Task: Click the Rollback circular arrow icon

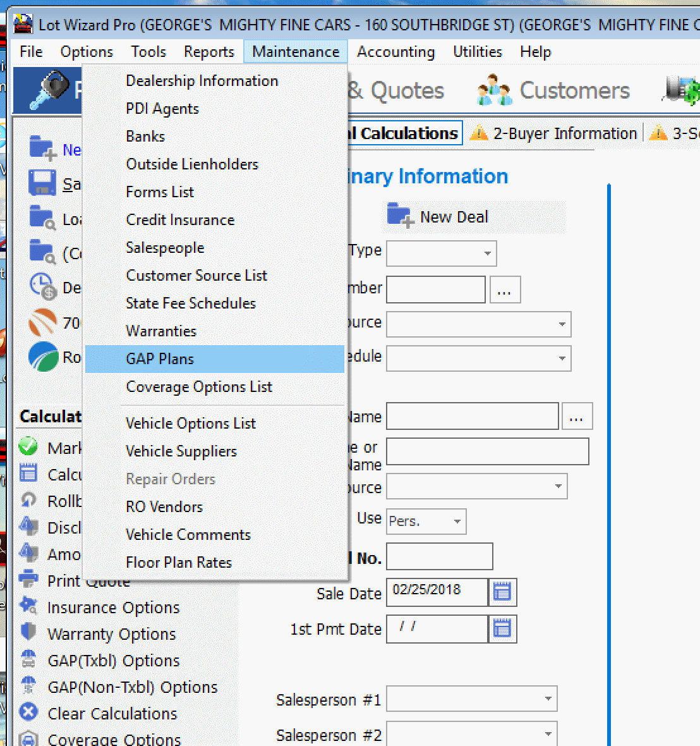Action: 28,501
